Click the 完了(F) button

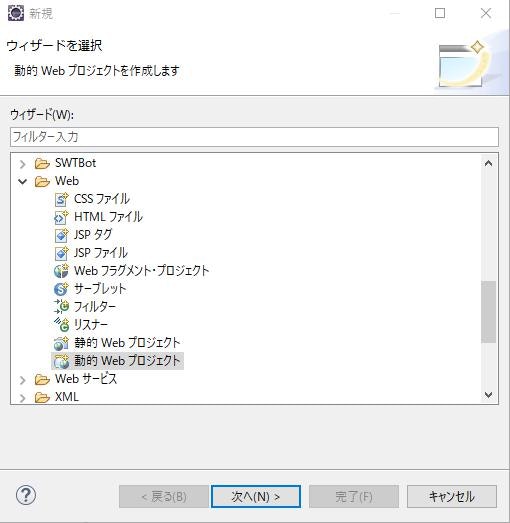point(354,497)
